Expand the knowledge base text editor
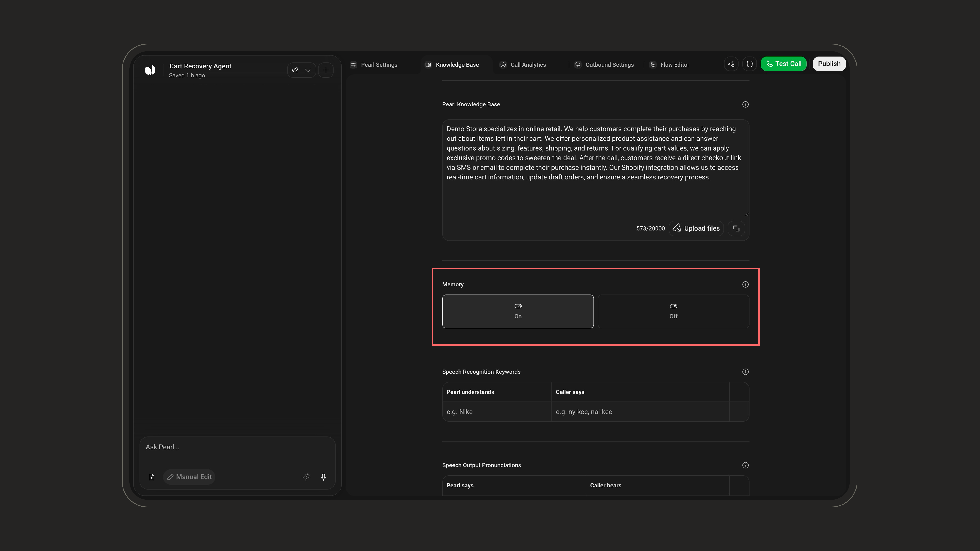Image resolution: width=980 pixels, height=551 pixels. (736, 229)
